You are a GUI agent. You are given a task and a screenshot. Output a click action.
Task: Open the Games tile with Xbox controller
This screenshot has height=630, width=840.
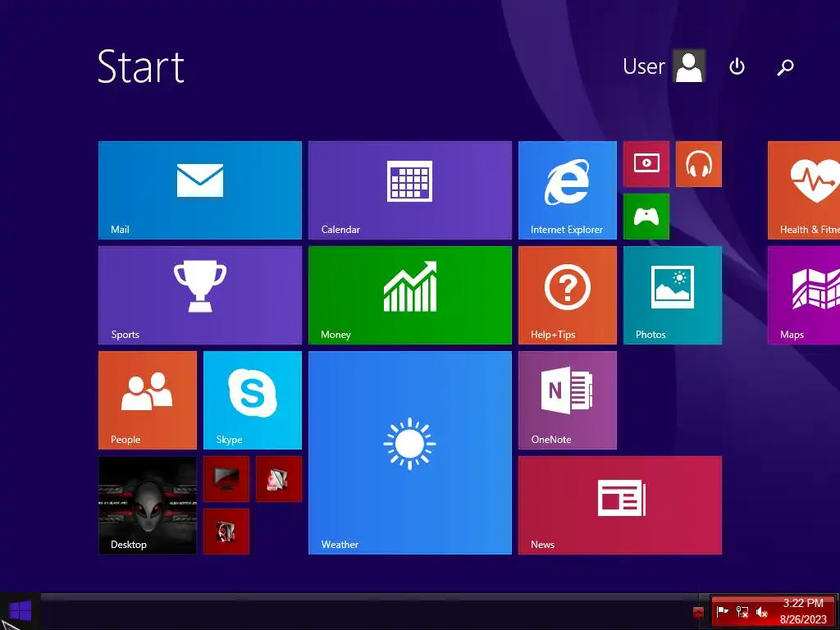tap(646, 217)
